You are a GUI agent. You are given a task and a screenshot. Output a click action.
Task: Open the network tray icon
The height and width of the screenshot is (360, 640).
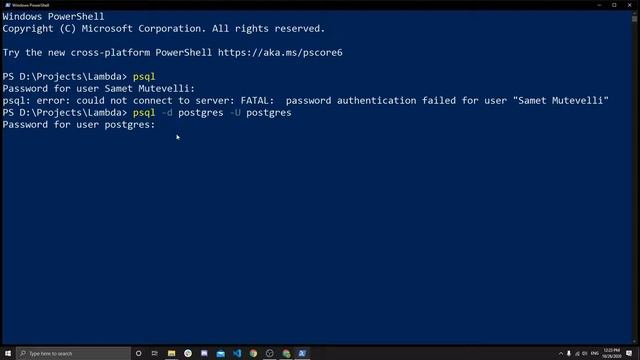pyautogui.click(x=577, y=353)
